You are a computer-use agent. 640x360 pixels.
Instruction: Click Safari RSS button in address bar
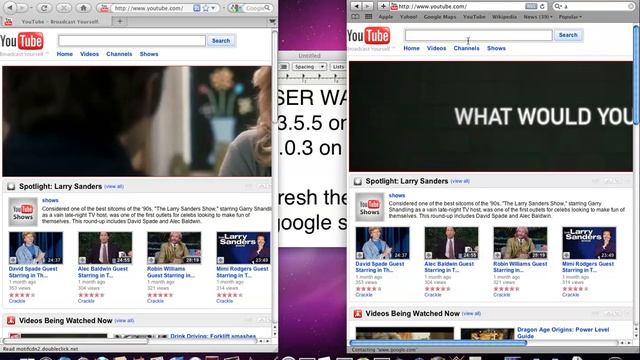531,6
